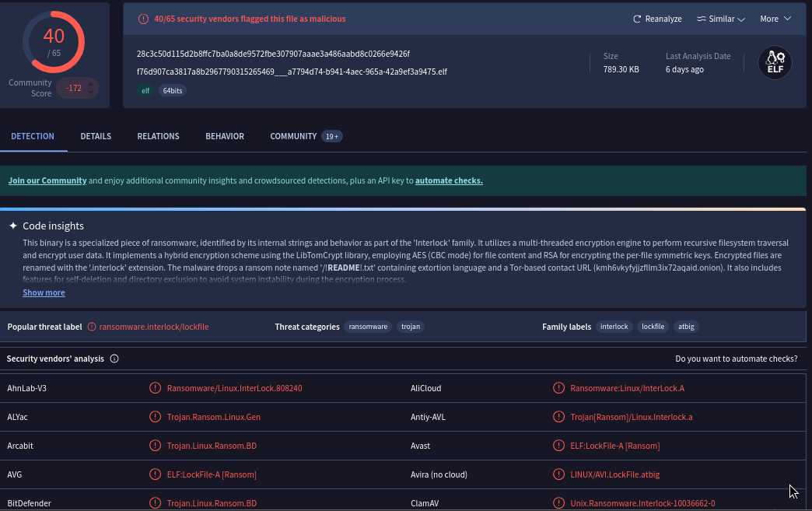Click the popular threat label alert icon
The image size is (812, 511).
point(92,327)
